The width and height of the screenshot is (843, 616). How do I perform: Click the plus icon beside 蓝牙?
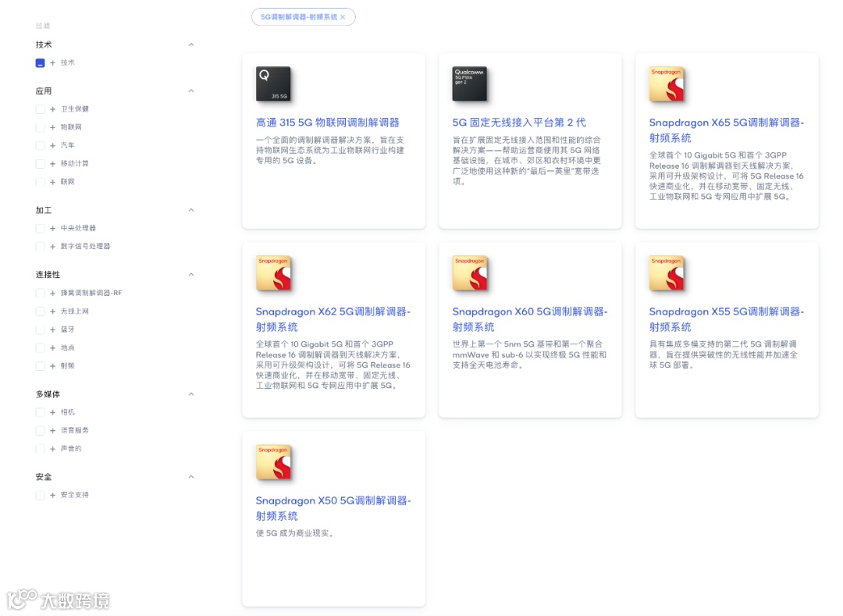pyautogui.click(x=53, y=330)
